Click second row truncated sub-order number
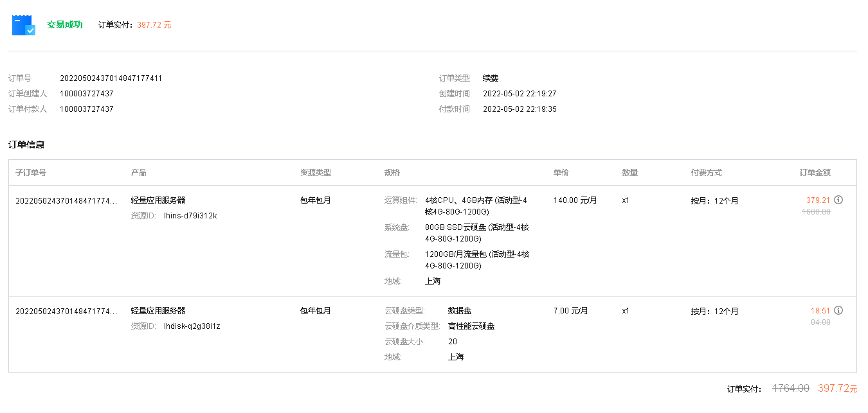Screen dimensions: 868x413 tap(67, 311)
